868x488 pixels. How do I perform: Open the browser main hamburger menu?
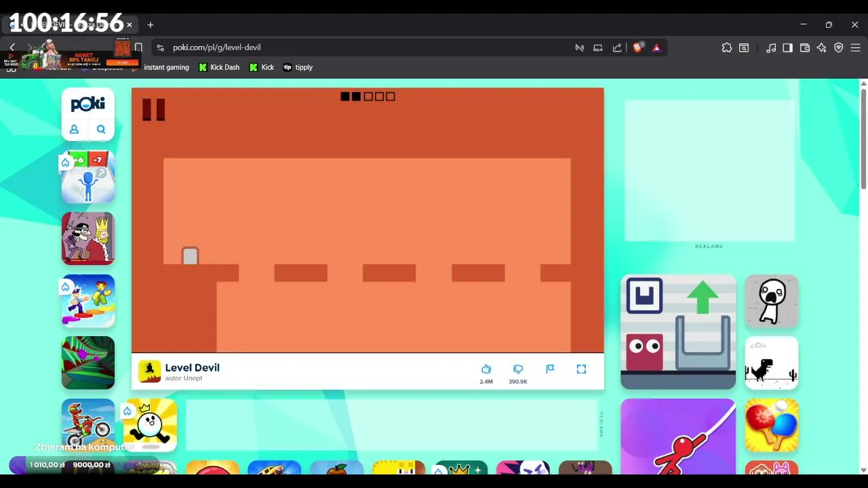coord(856,47)
